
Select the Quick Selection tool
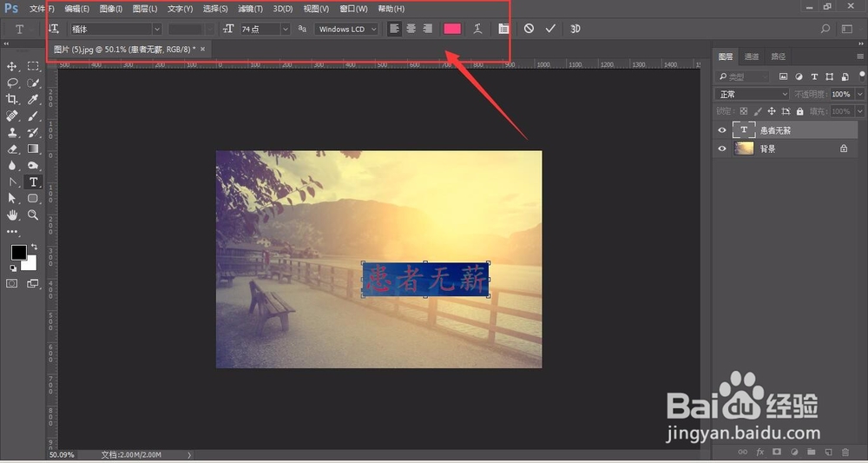click(x=33, y=83)
